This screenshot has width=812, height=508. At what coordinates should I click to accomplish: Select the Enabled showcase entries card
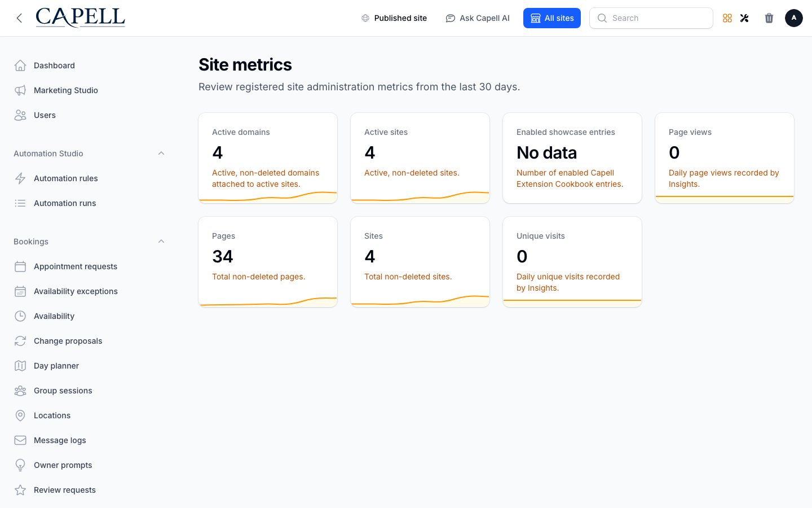572,158
